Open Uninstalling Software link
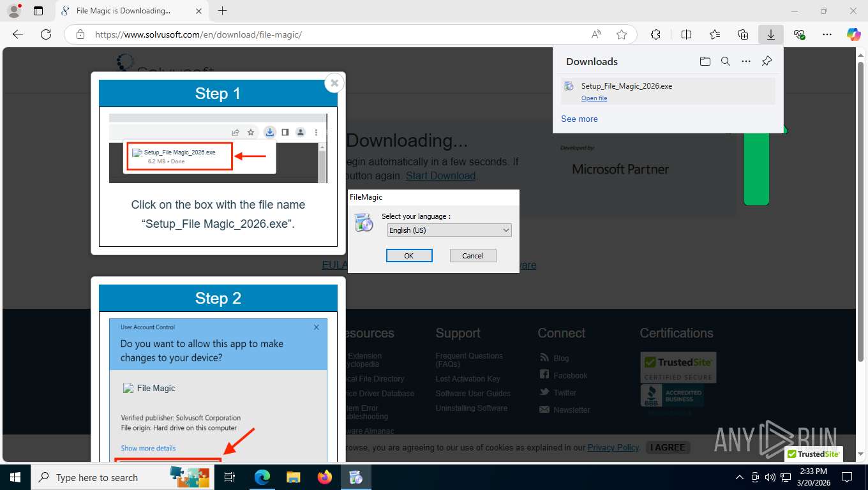The image size is (868, 490). pos(472,408)
